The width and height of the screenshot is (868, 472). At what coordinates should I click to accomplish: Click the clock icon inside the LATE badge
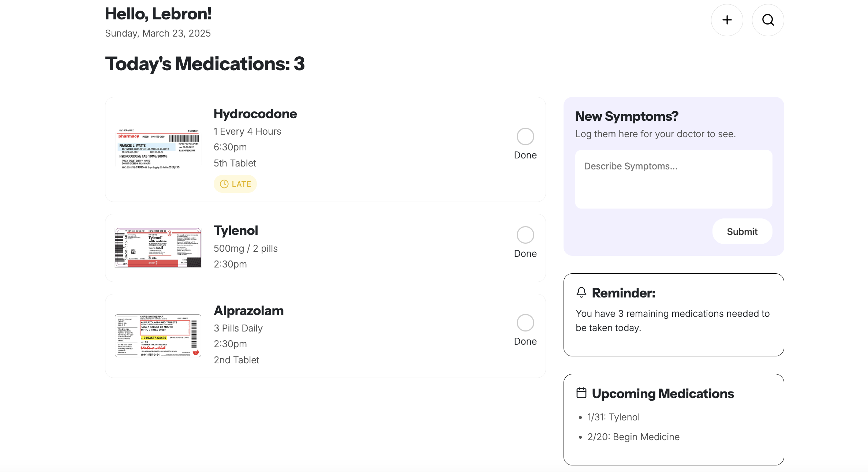click(x=224, y=184)
